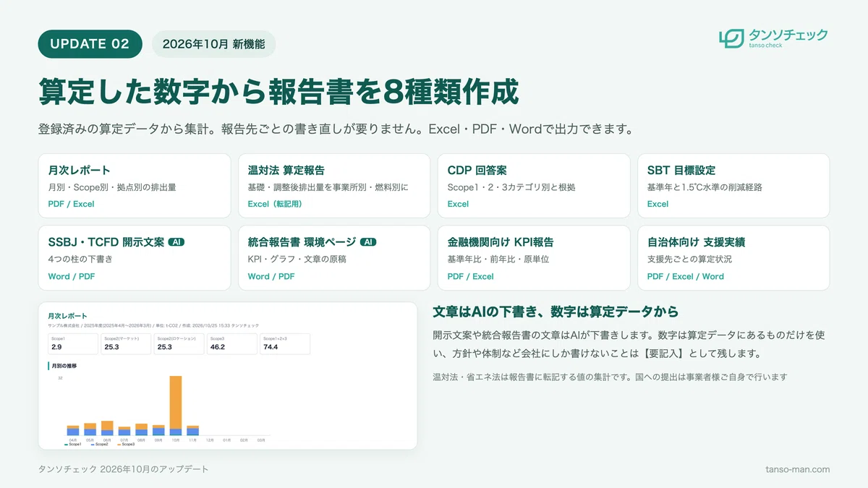The image size is (868, 488).
Task: Click the AI badge beside SSBJ・TCFD 開示文案
Action: 176,242
